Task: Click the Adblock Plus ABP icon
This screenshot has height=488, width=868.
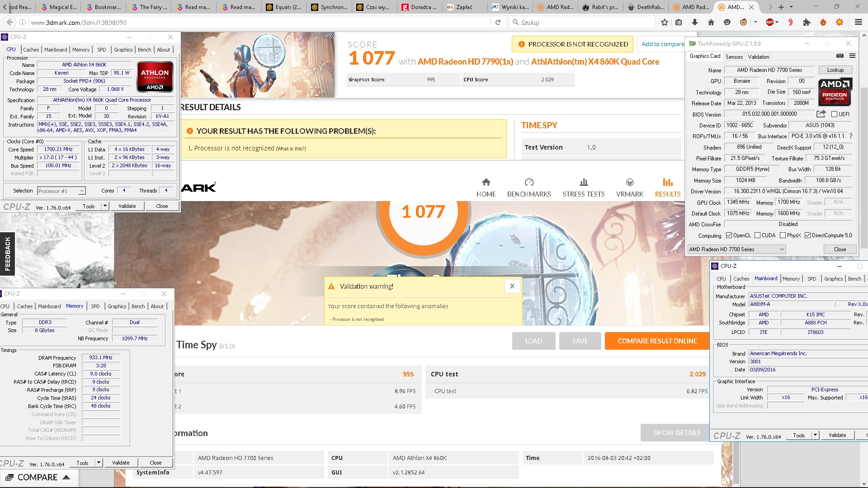Action: point(769,22)
